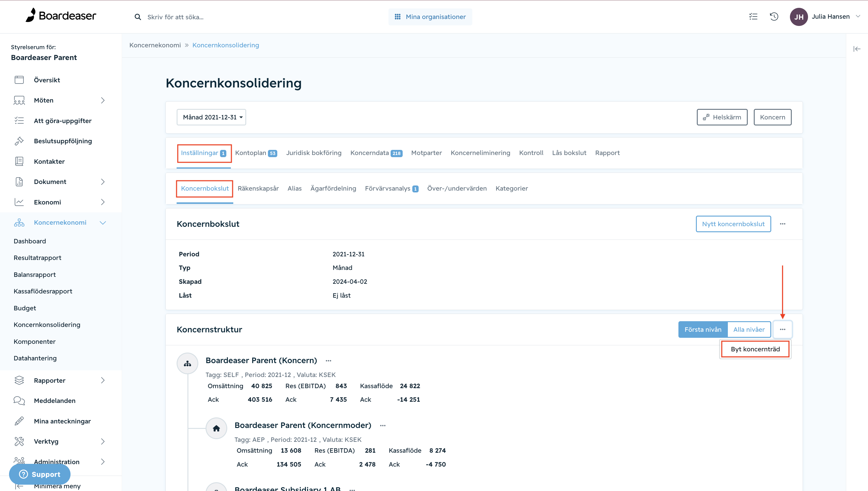Viewport: 868px width, 491px height.
Task: Click Nytt koncernbokslut button
Action: tap(733, 224)
